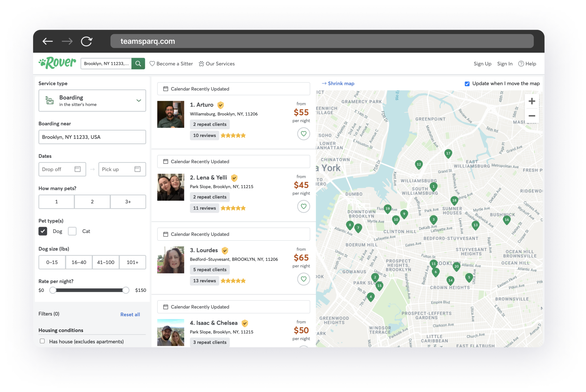Select 1 pet option
The image size is (586, 392).
57,202
